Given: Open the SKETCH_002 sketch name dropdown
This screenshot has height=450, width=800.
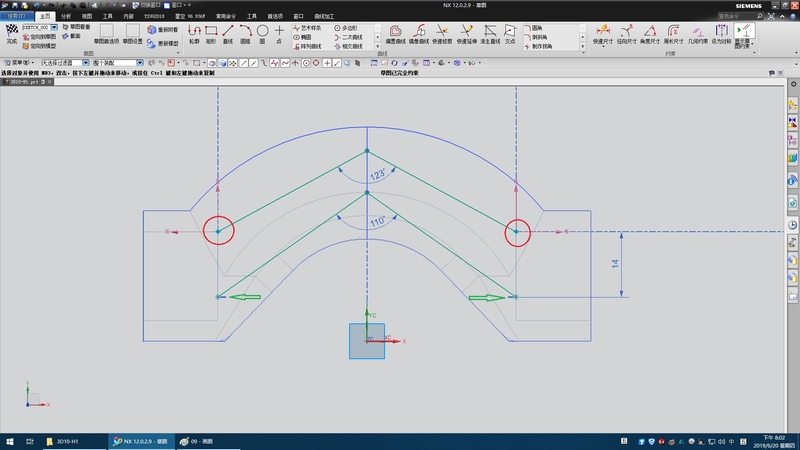Looking at the screenshot, I should 54,27.
